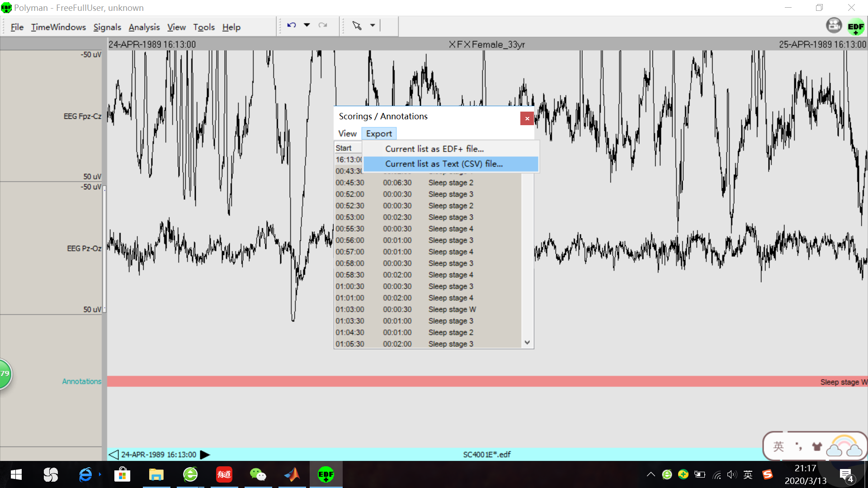Screen dimensions: 868x488
Task: Close the Scorings / Annotations dialog
Action: click(x=527, y=118)
